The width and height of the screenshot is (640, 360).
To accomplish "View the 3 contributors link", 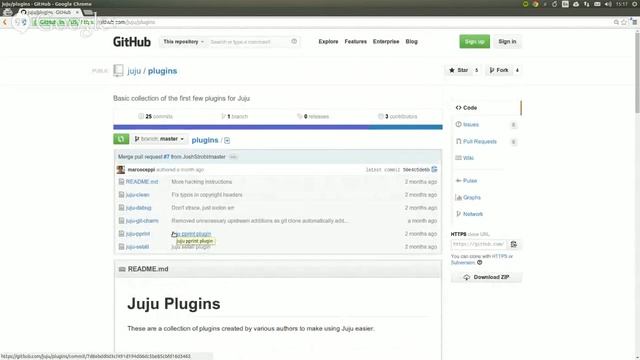I will pos(398,116).
